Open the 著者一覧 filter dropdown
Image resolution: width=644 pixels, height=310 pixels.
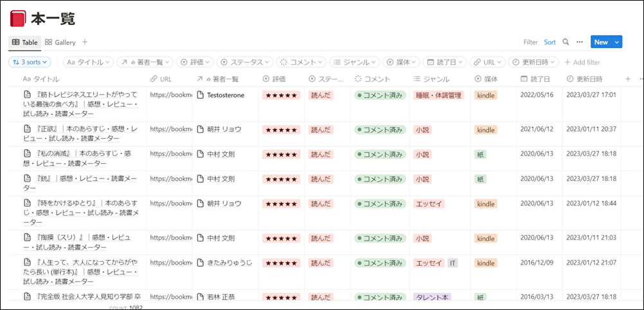(x=145, y=62)
